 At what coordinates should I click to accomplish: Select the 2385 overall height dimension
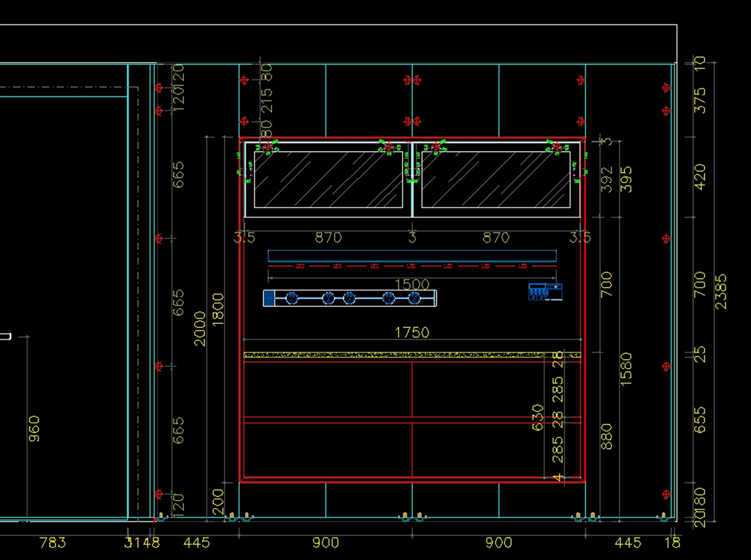(x=721, y=290)
